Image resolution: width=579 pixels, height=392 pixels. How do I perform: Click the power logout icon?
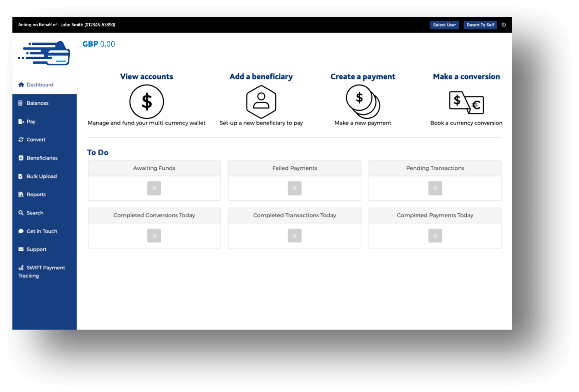(x=504, y=25)
